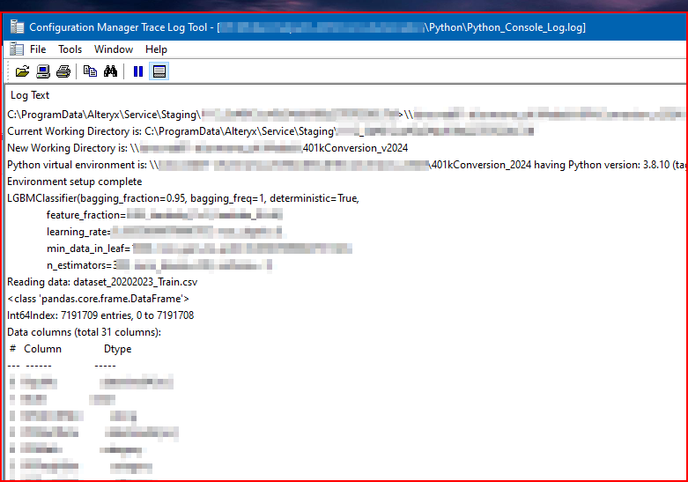
Task: Open the Window menu
Action: 114,49
